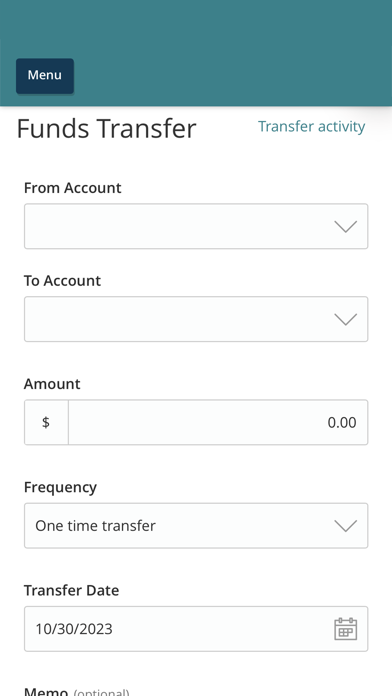Click the chevron arrow in To Account box
Viewport: 392px width, 696px height.
click(x=345, y=319)
